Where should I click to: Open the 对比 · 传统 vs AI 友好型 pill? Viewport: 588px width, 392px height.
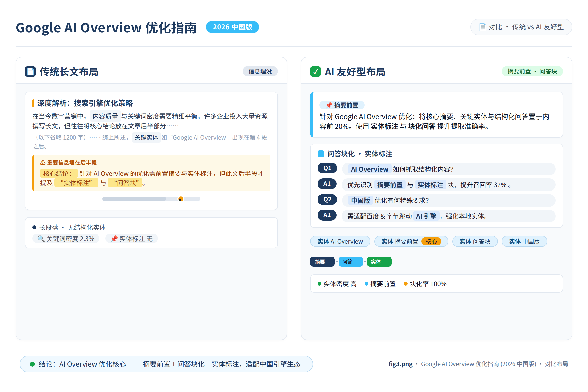tap(521, 27)
